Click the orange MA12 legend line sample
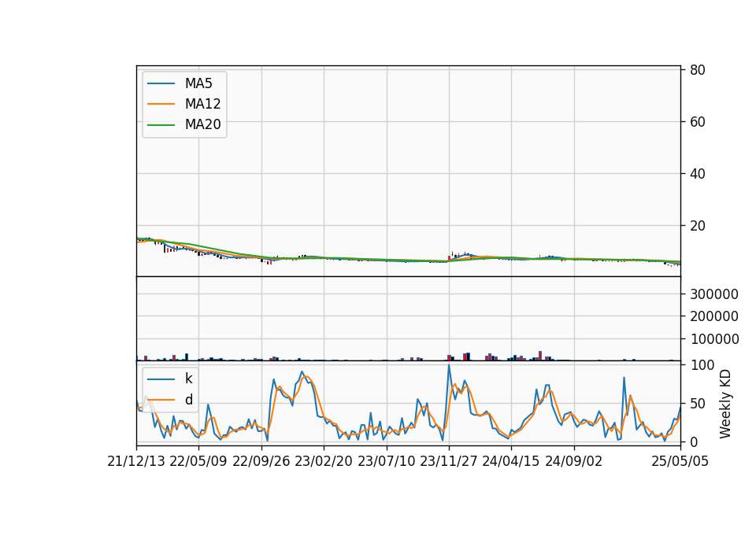The width and height of the screenshot is (756, 543). coord(161,104)
